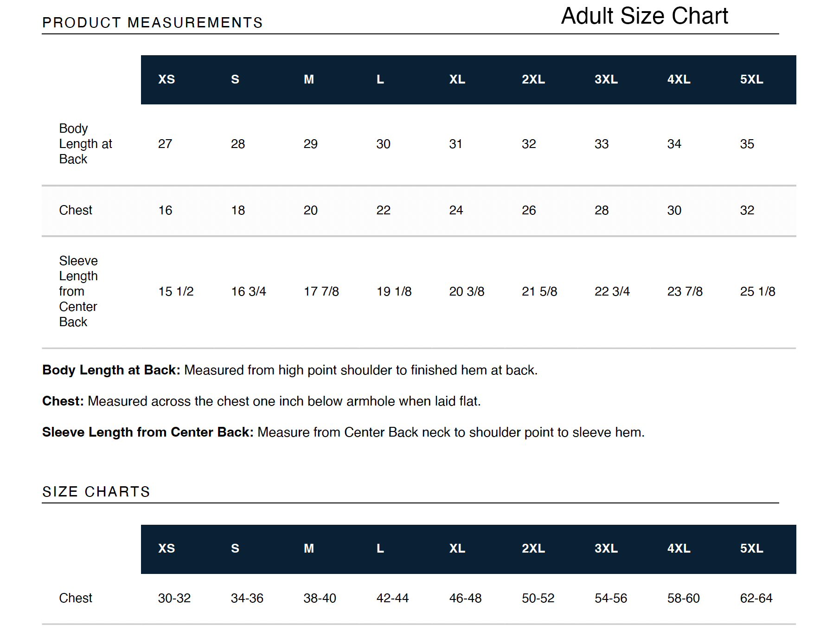820x644 pixels.
Task: Select XS header in Product Measurements table
Action: click(167, 79)
